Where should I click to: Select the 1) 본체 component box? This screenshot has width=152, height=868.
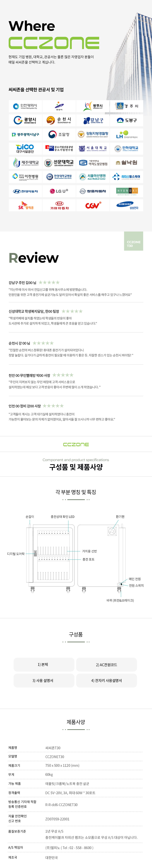44,664
